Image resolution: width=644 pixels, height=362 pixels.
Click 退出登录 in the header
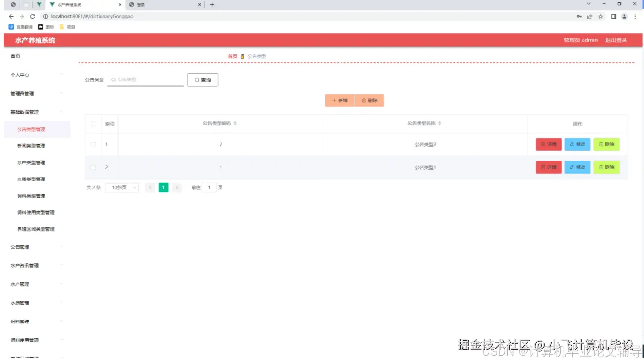pos(616,40)
